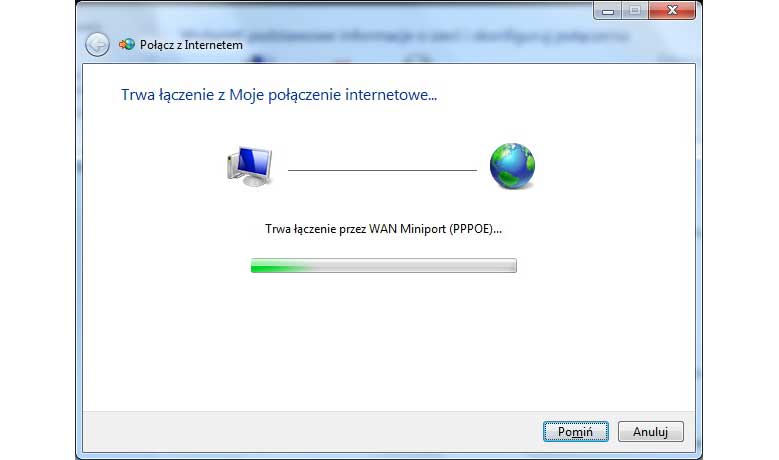Viewport: 779px width, 460px height.
Task: Click the heading Trwa łączenie z Moje połączenie internetowe
Action: point(279,94)
